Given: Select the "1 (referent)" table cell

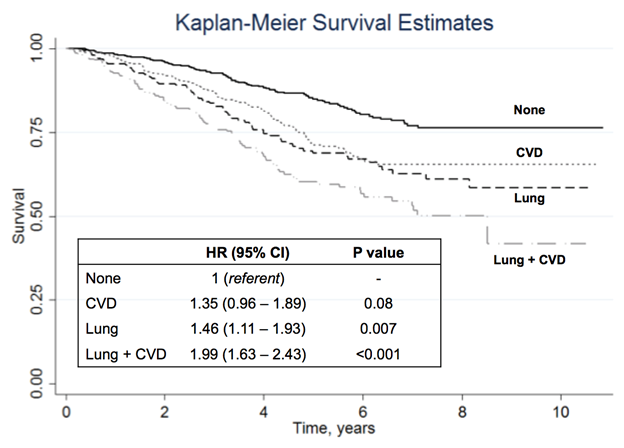Looking at the screenshot, I should point(243,279).
